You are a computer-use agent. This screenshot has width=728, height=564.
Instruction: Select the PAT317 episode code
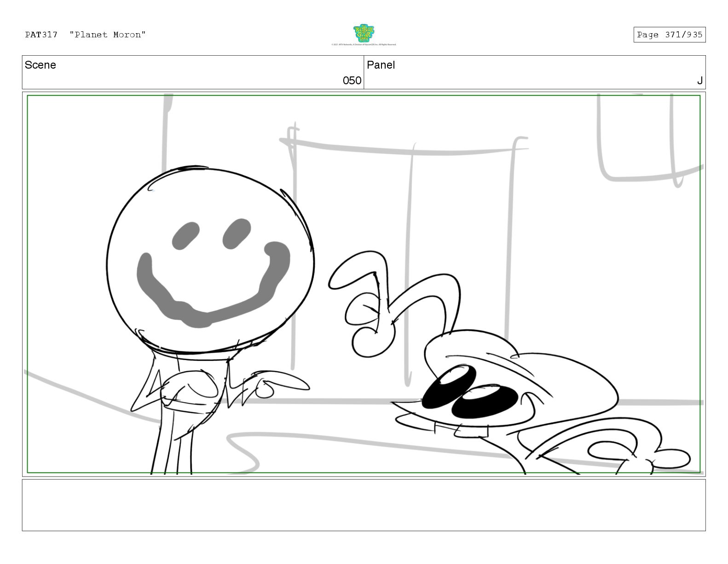41,35
